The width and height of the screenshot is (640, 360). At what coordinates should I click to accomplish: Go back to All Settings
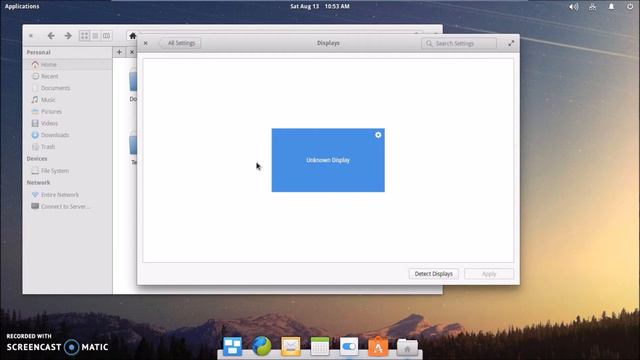pos(180,43)
